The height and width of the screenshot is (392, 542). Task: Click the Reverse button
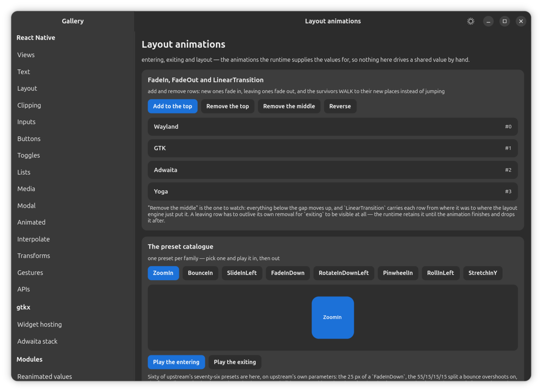[x=340, y=106]
